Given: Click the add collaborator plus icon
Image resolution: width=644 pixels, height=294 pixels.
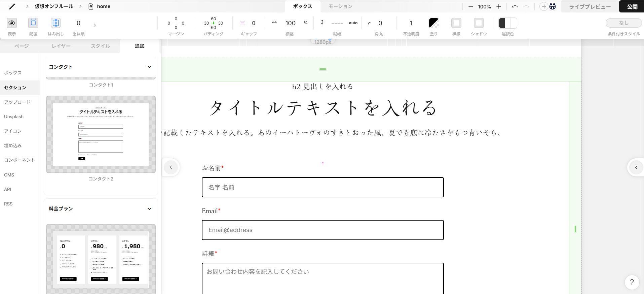Looking at the screenshot, I should pos(544,6).
